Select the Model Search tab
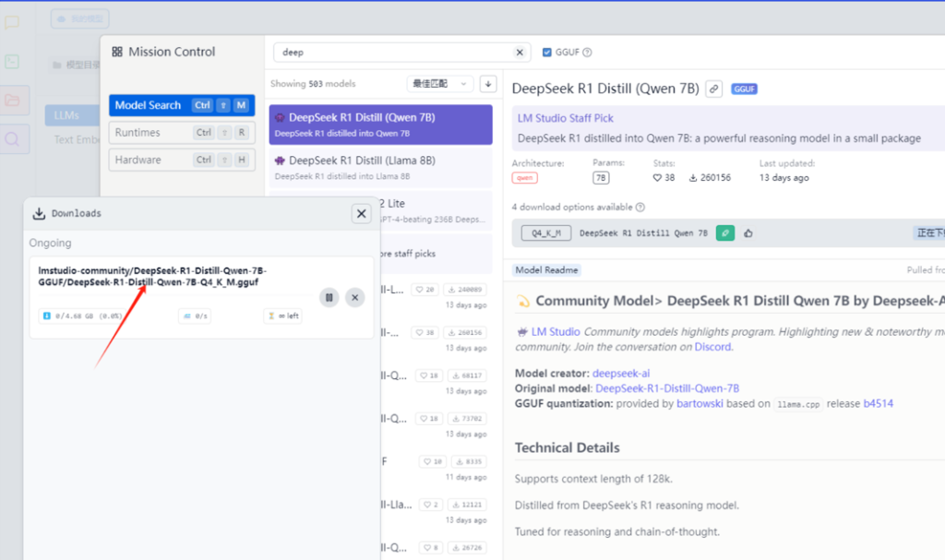Viewport: 945px width, 560px height. [x=182, y=105]
